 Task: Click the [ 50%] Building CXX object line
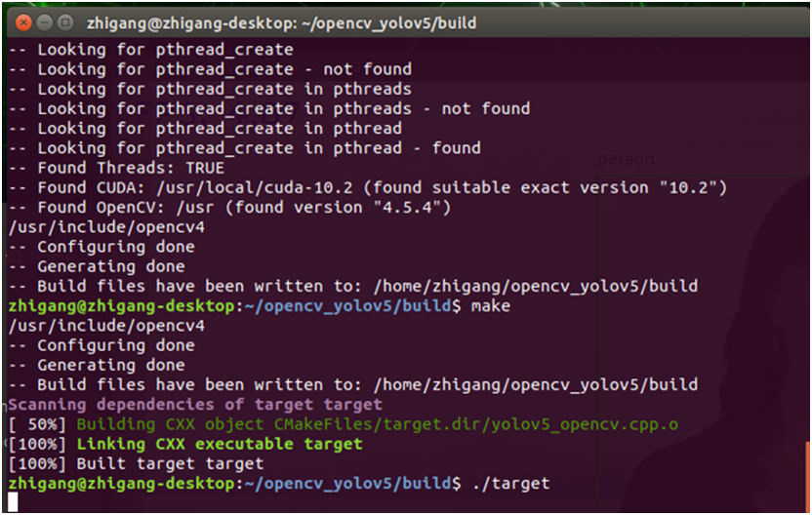[x=343, y=424]
